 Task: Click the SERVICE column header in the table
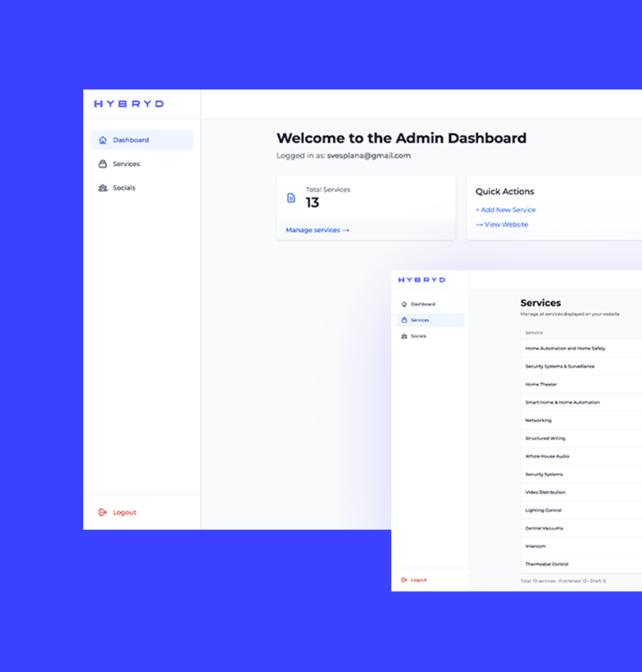click(x=534, y=333)
